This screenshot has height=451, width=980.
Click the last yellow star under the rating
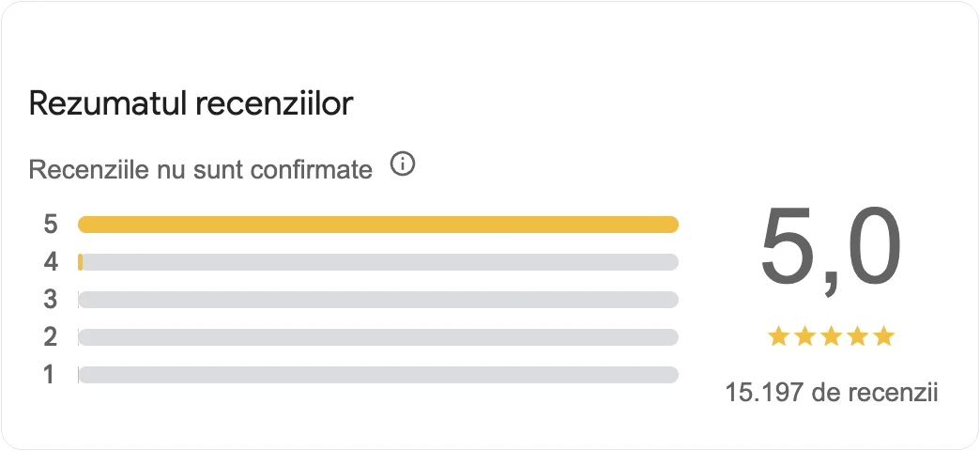coord(883,337)
